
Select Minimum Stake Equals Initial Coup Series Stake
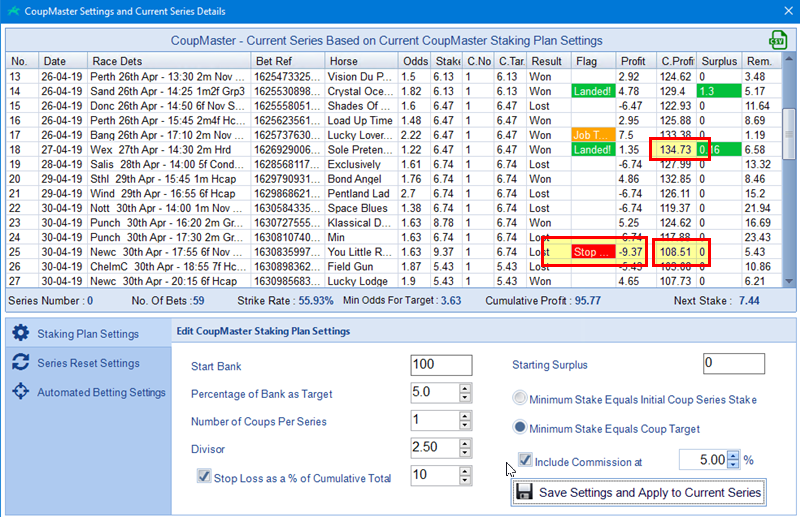(x=519, y=398)
